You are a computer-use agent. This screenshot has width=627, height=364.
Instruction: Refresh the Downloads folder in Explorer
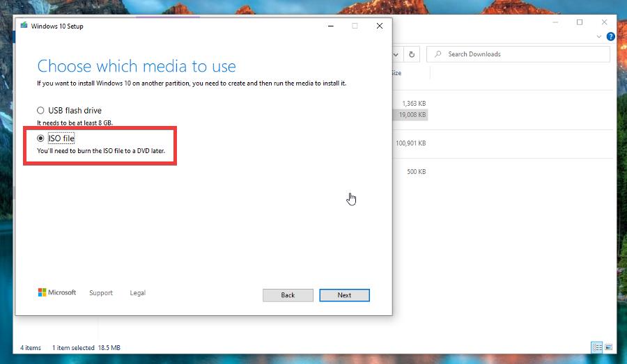click(x=412, y=54)
